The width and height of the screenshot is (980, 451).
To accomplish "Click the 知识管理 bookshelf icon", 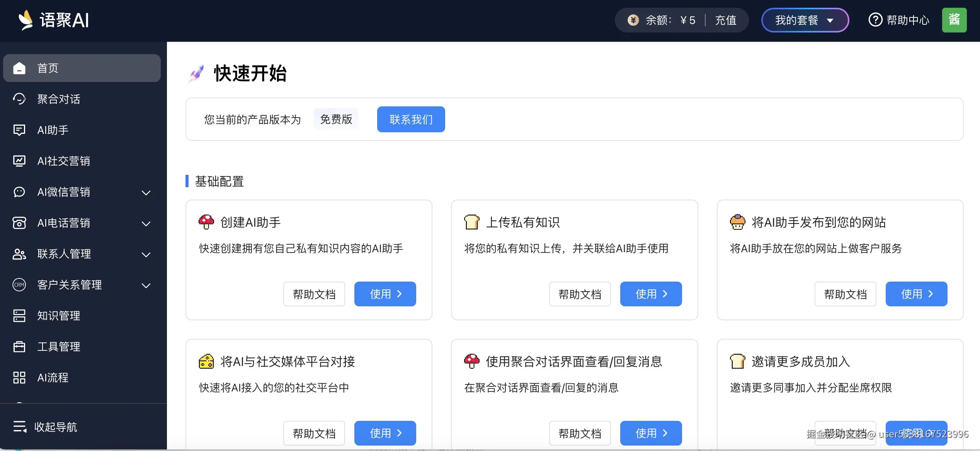I will (19, 316).
